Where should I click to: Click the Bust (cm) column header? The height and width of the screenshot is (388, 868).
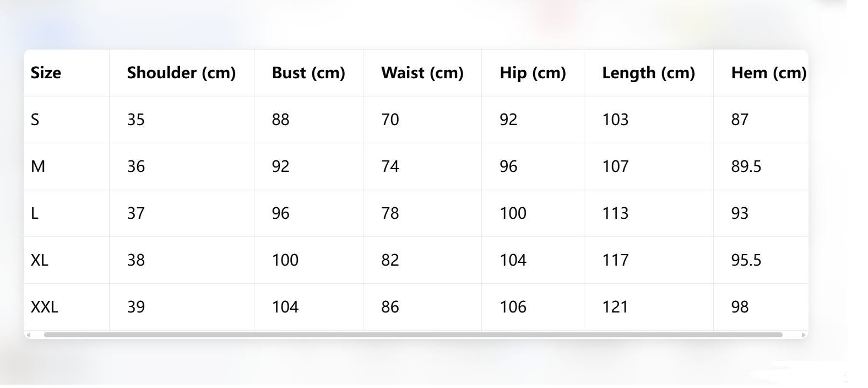click(309, 72)
